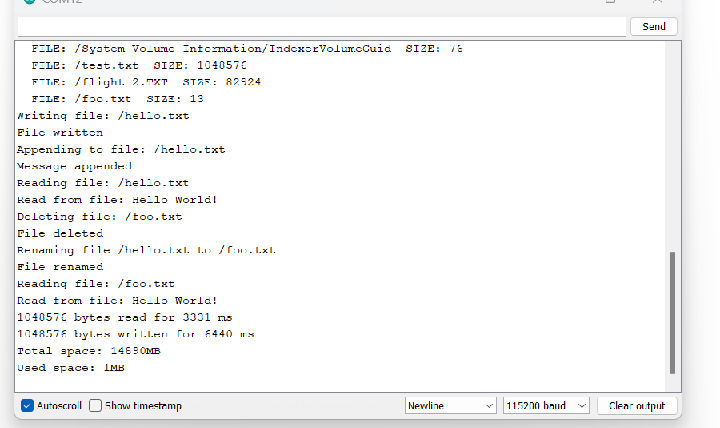Viewport: 720px width, 428px height.
Task: Click the Send button
Action: (654, 26)
